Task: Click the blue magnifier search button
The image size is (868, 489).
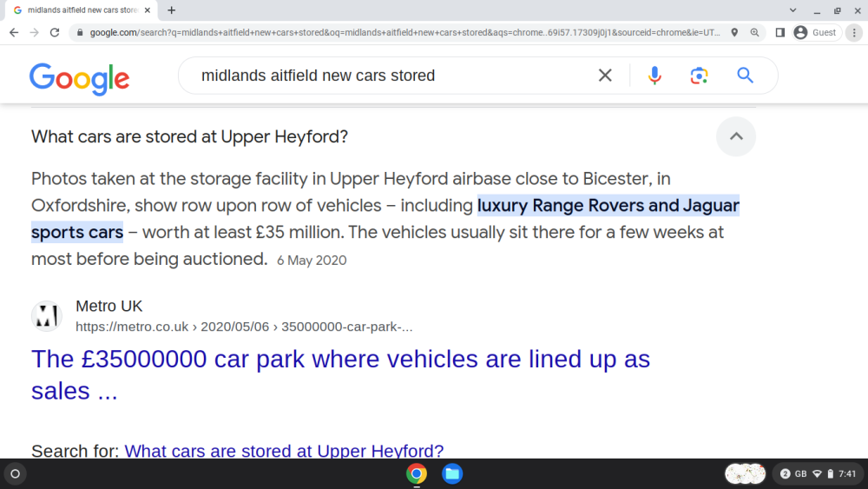Action: click(x=745, y=76)
